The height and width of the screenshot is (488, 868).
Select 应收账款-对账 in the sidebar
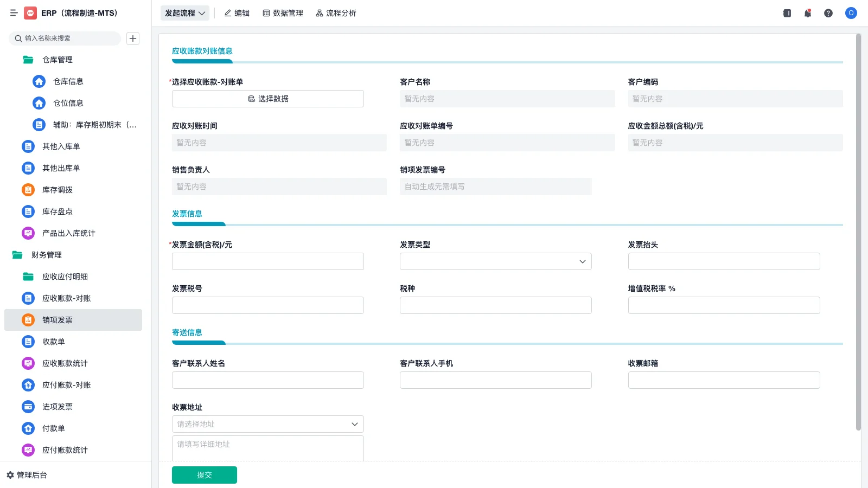tap(66, 298)
